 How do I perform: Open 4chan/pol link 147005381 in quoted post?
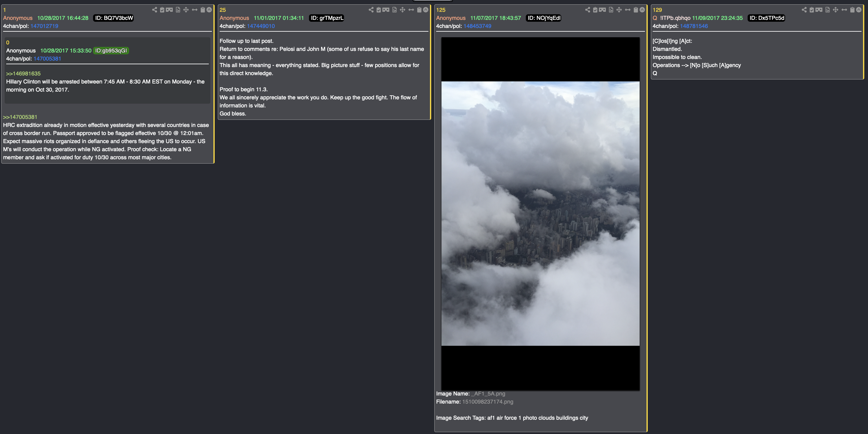[x=47, y=59]
